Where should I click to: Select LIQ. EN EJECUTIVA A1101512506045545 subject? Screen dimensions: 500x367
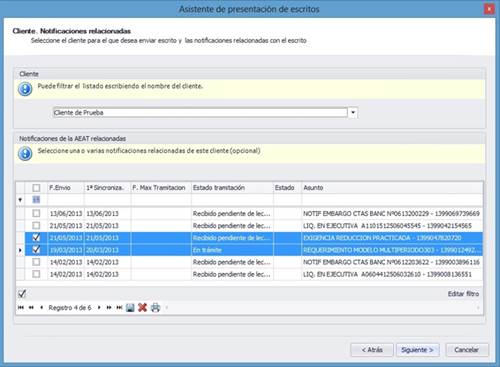coord(392,226)
